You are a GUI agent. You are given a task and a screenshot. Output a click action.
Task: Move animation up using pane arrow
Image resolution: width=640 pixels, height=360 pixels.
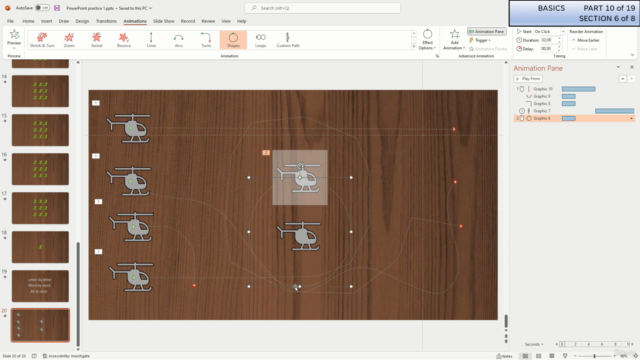tap(622, 78)
